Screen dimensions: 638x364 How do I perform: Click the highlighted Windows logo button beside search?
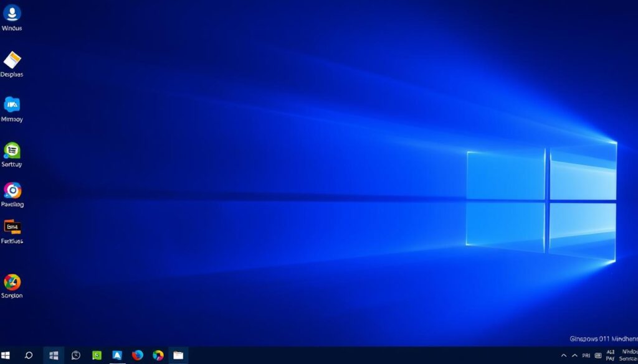tap(54, 355)
